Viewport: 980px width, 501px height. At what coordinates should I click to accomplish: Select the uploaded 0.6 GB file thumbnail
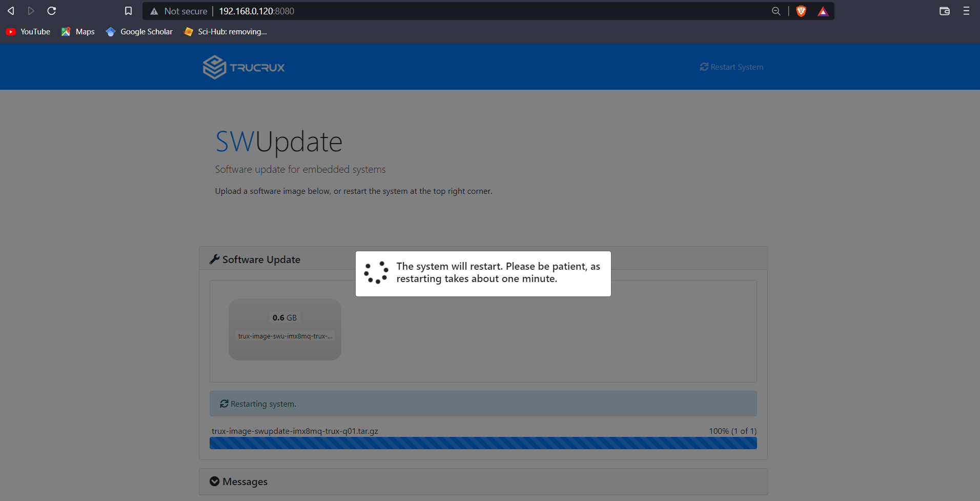point(285,330)
